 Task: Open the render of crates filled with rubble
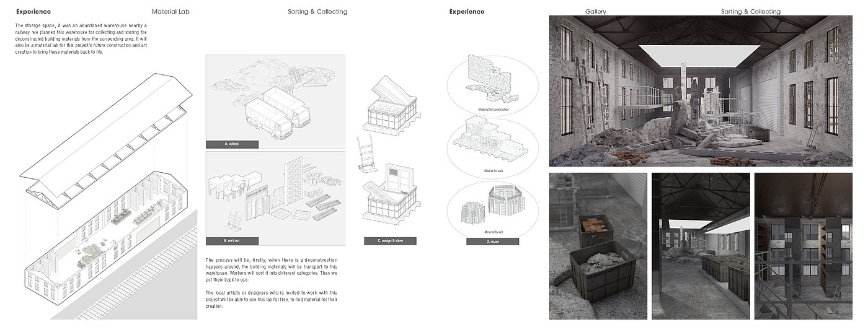click(x=598, y=246)
